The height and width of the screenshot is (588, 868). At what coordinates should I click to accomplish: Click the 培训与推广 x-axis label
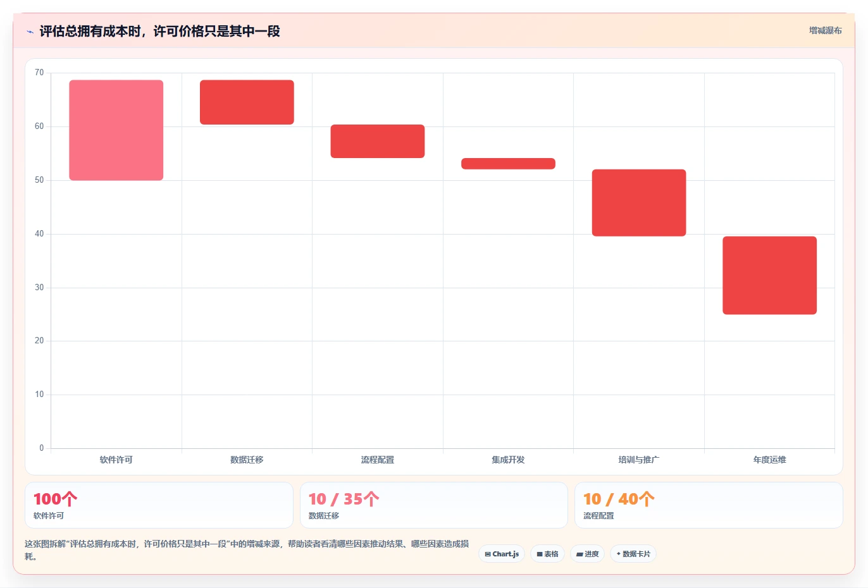click(639, 460)
